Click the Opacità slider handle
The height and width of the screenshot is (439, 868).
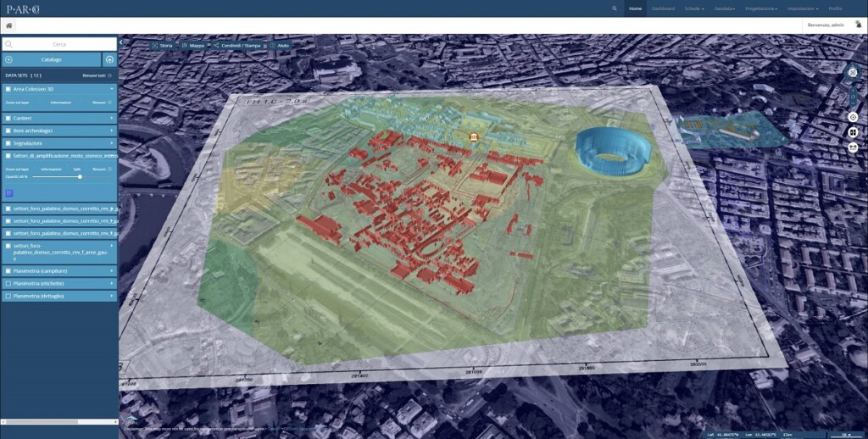click(x=81, y=176)
